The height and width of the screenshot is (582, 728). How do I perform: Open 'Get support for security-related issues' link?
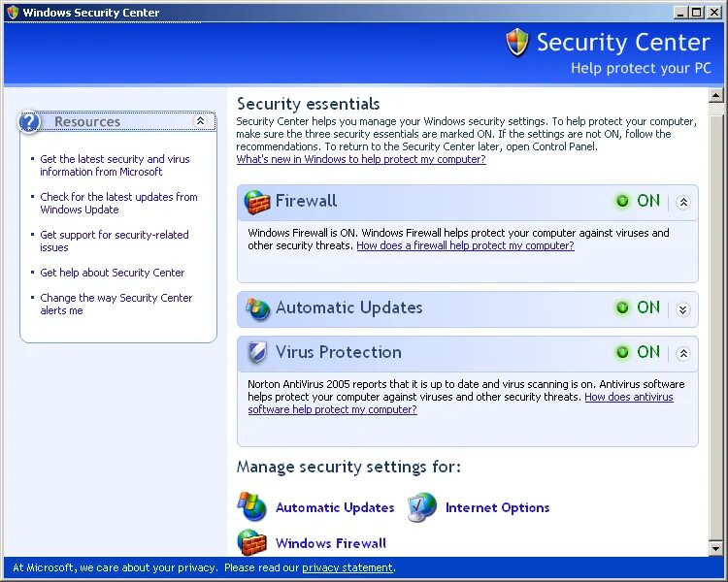(115, 241)
